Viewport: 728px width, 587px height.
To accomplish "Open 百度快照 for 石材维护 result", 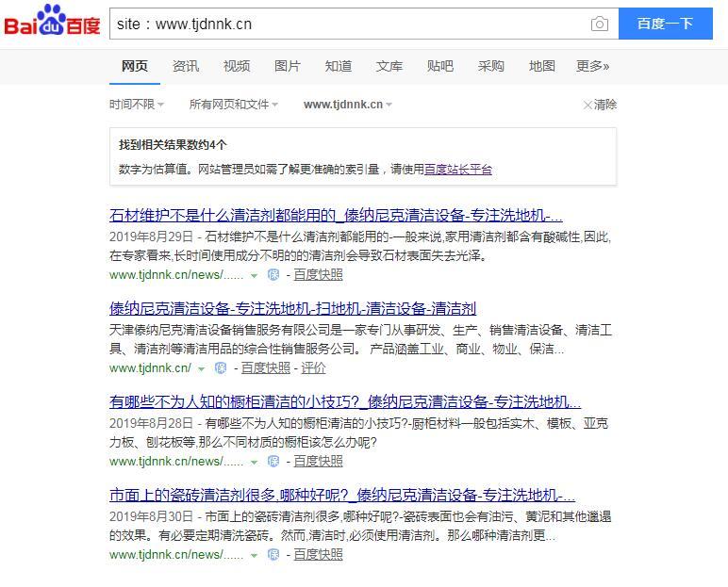I will (x=318, y=275).
